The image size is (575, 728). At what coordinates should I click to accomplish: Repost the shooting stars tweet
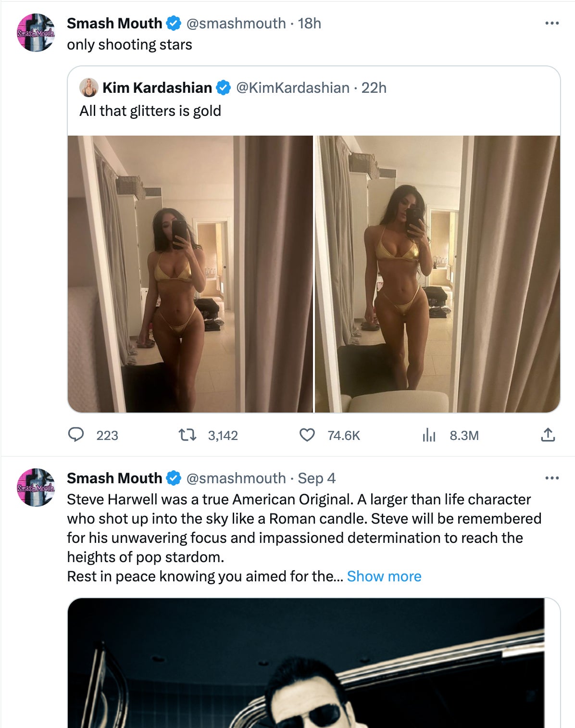pyautogui.click(x=187, y=435)
